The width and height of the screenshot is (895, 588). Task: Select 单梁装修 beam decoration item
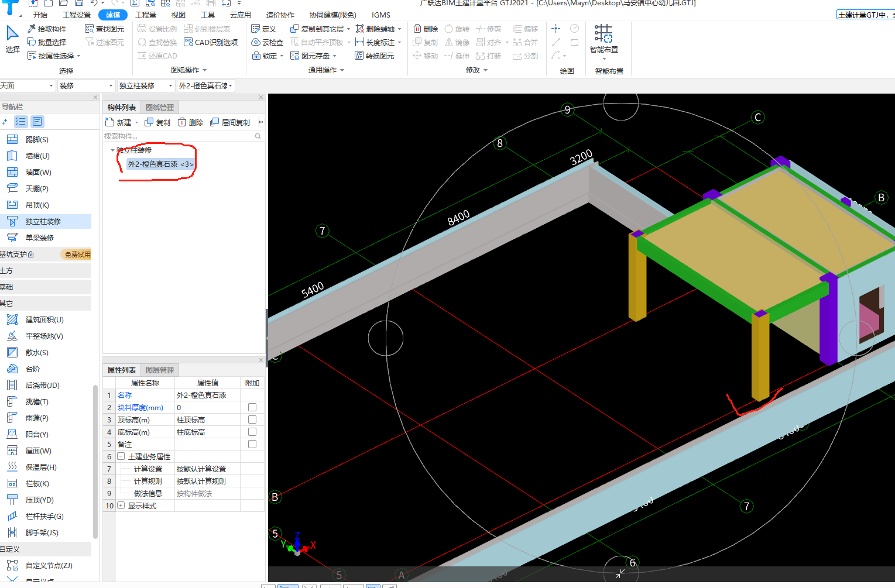click(x=39, y=238)
